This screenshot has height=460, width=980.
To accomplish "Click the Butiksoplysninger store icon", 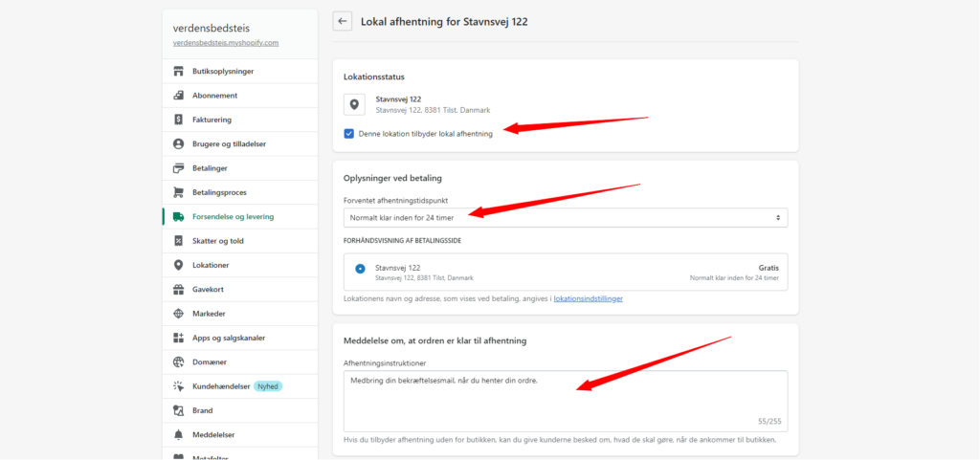I will pos(178,71).
